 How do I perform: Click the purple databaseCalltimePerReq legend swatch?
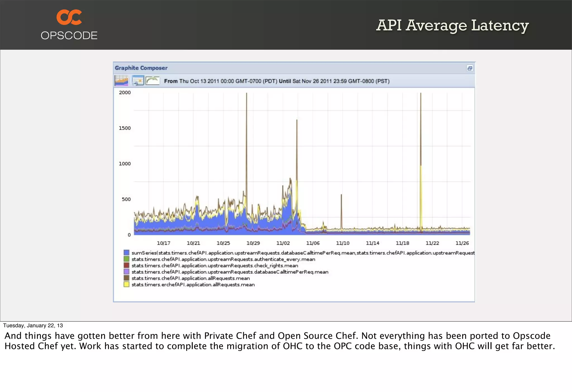(x=127, y=272)
